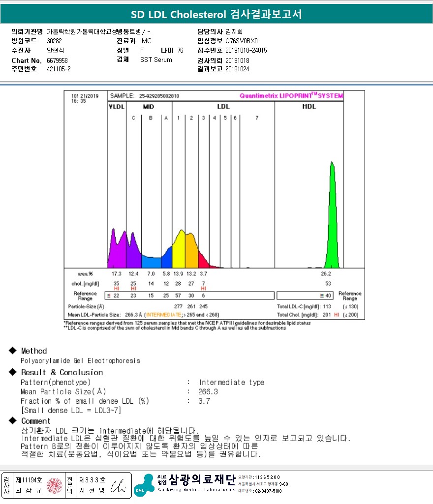Click the diamond bullet beside Comment
Viewport: 433px width, 504px height.
[12, 421]
